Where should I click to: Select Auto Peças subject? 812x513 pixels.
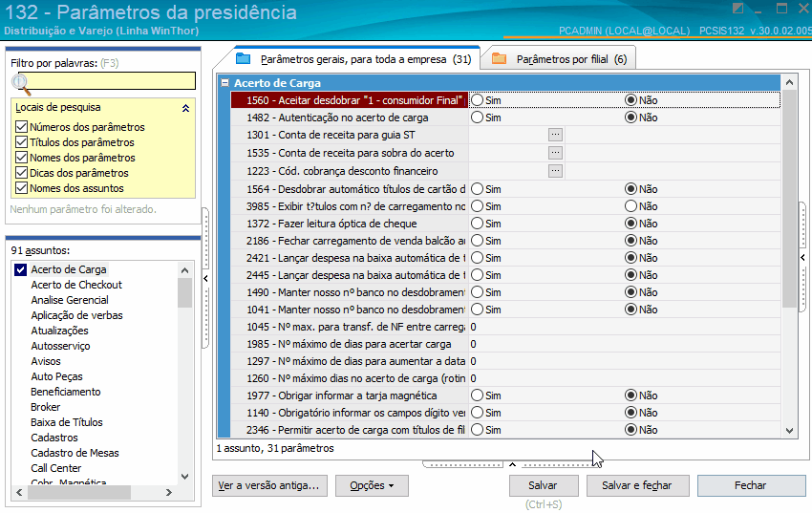56,376
